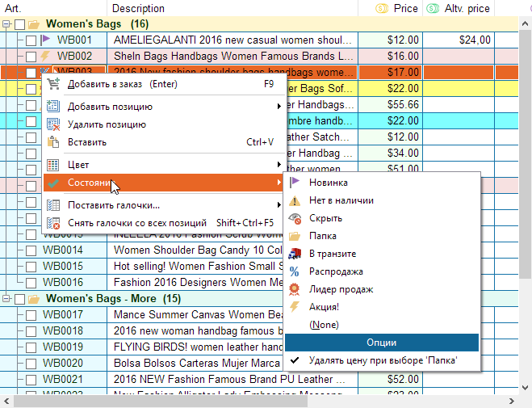Click the clipboard icon for Вставить
This screenshot has width=532, height=408.
pos(53,142)
